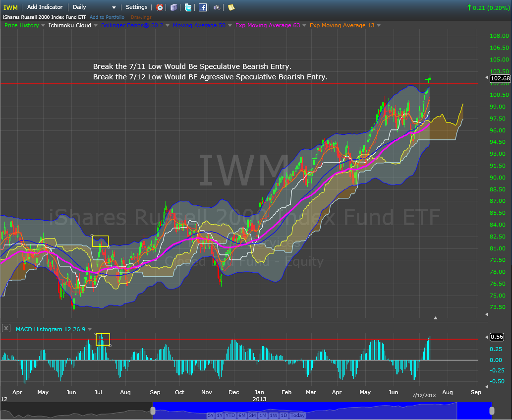
Task: Grab the left handle of the range slider
Action: click(x=153, y=411)
